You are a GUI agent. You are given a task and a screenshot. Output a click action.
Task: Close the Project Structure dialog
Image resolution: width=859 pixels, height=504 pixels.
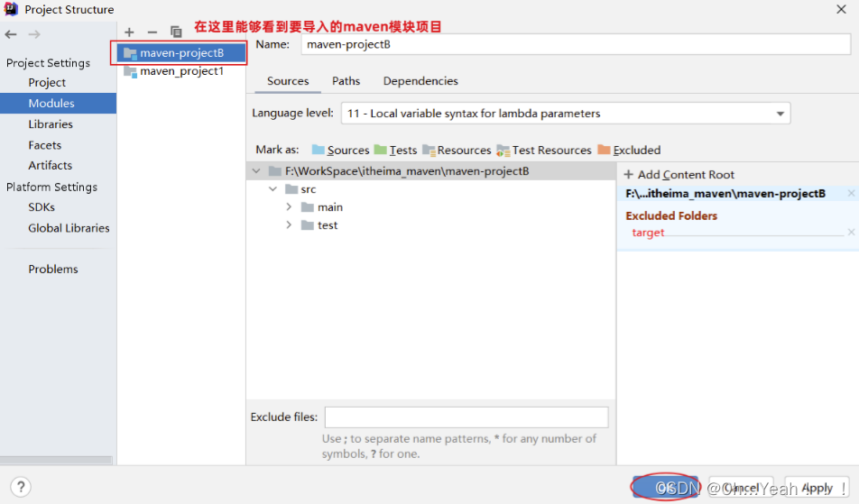842,9
